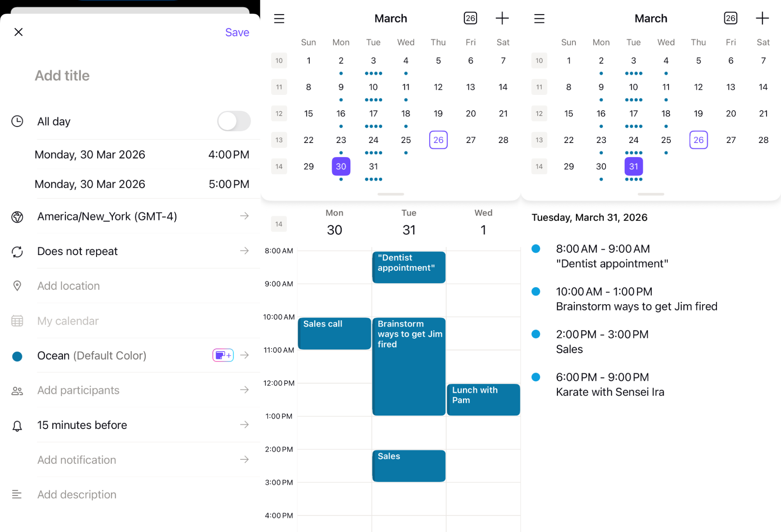Viewport: 781px width, 532px height.
Task: Click the Add title input field
Action: point(62,75)
